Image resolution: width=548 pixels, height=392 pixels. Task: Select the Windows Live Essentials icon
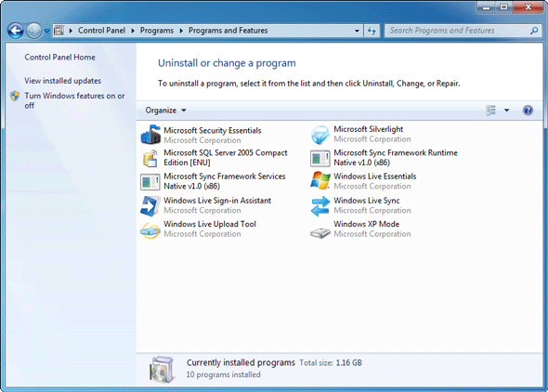click(x=320, y=181)
